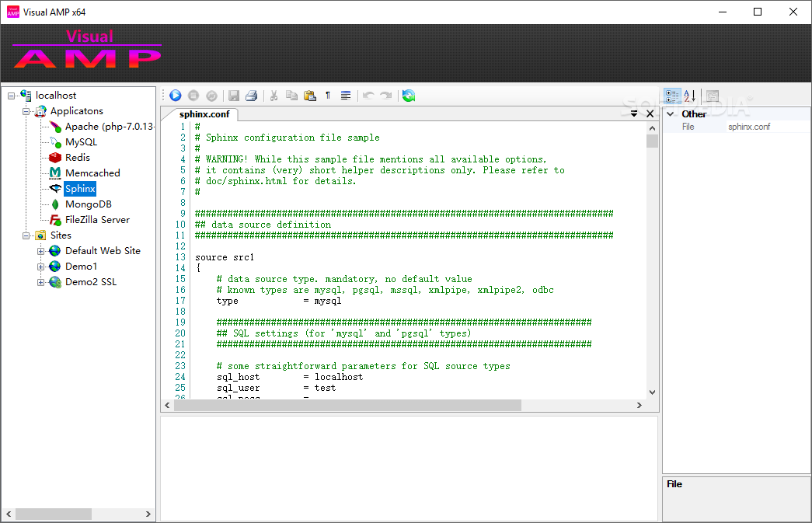Image resolution: width=812 pixels, height=523 pixels.
Task: Expand the Demo2 SSL site node
Action: pyautogui.click(x=41, y=282)
